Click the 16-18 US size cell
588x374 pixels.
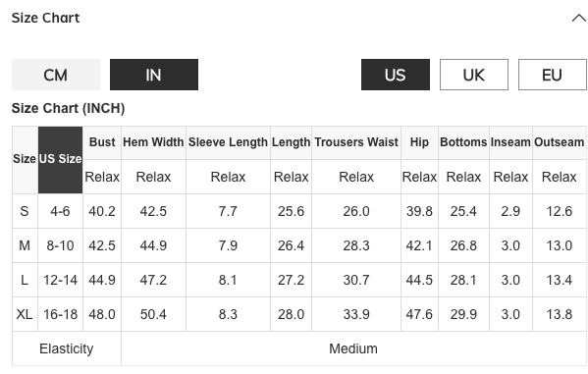pyautogui.click(x=61, y=314)
